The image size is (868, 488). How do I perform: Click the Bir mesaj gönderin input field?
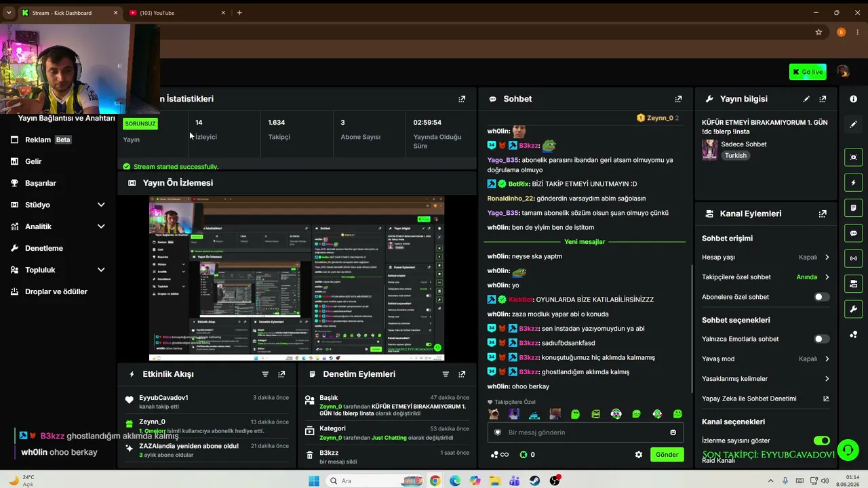585,432
